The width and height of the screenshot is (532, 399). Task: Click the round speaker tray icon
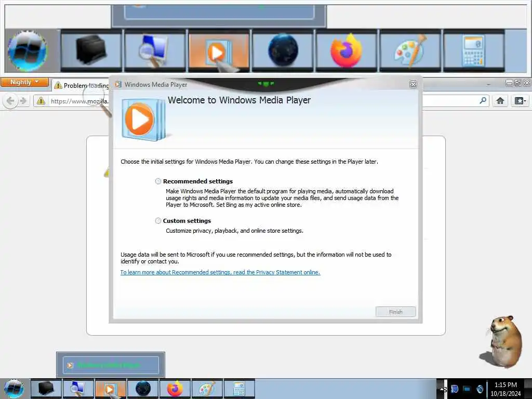click(x=480, y=389)
